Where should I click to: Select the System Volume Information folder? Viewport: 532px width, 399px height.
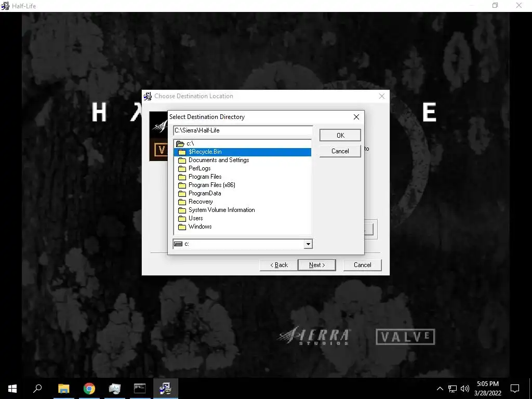[242, 210]
